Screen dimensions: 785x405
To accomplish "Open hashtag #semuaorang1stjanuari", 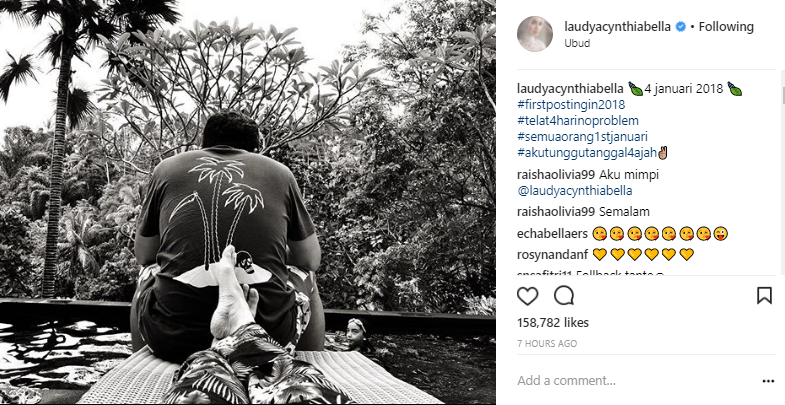I will [x=582, y=137].
